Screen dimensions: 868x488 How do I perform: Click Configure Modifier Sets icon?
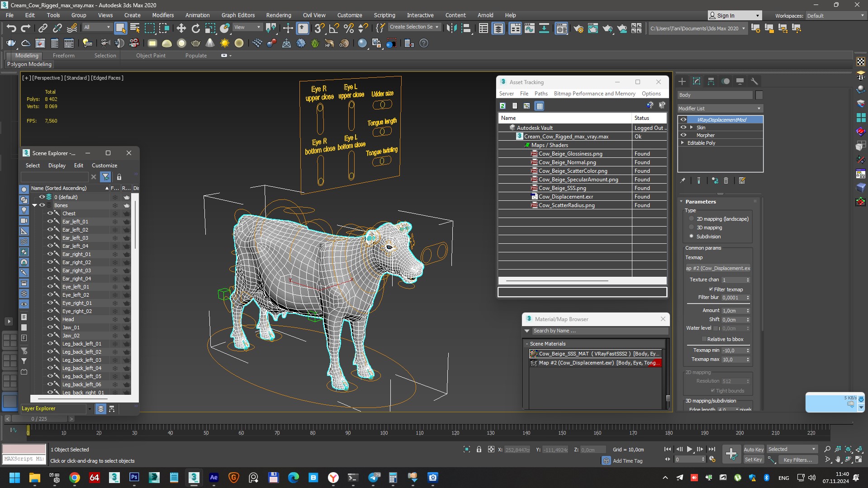[742, 180]
